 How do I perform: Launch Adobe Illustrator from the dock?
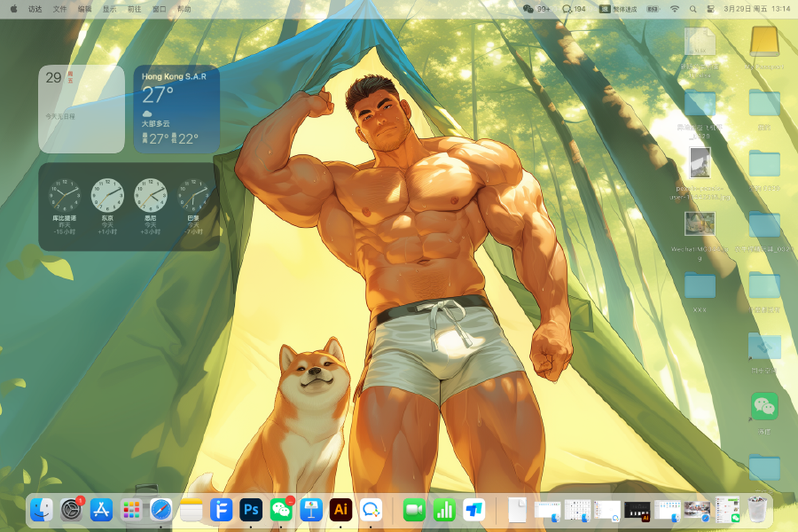point(340,510)
